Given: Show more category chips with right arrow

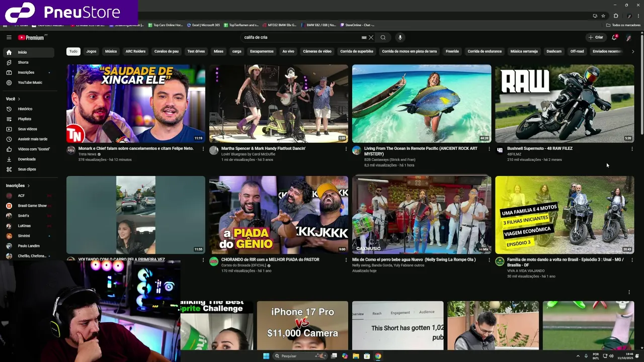Looking at the screenshot, I should coord(632,51).
